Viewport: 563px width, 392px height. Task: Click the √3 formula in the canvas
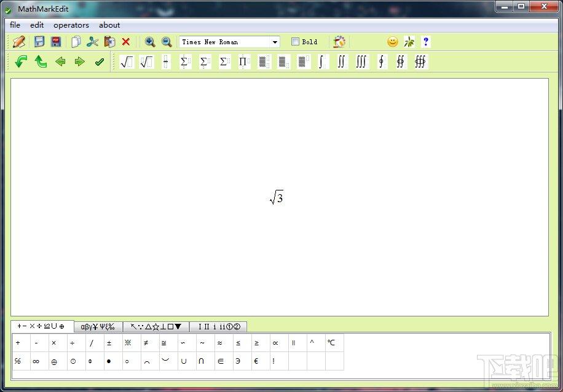[x=277, y=197]
